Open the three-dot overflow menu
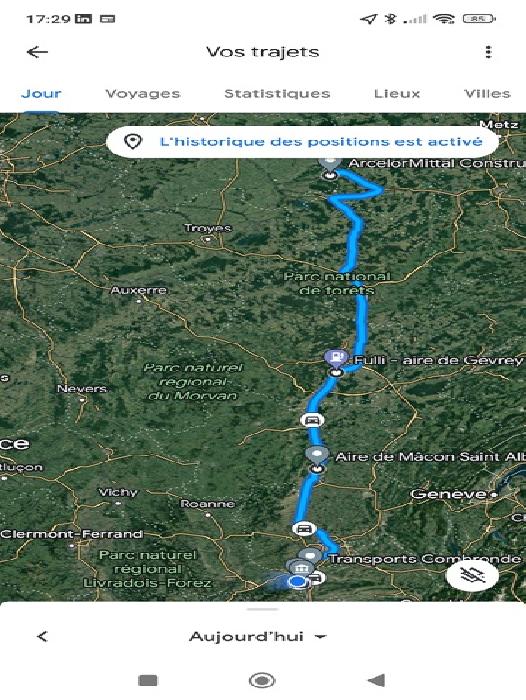Image resolution: width=526 pixels, height=700 pixels. click(x=488, y=52)
